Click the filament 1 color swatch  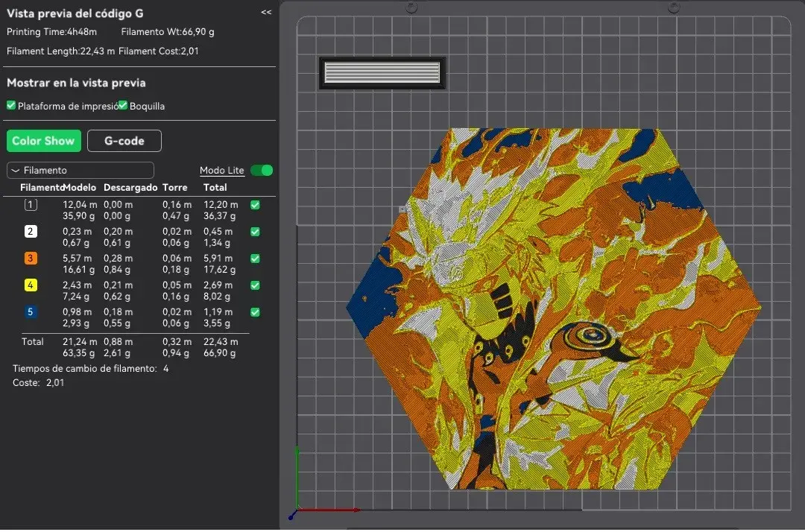click(31, 205)
